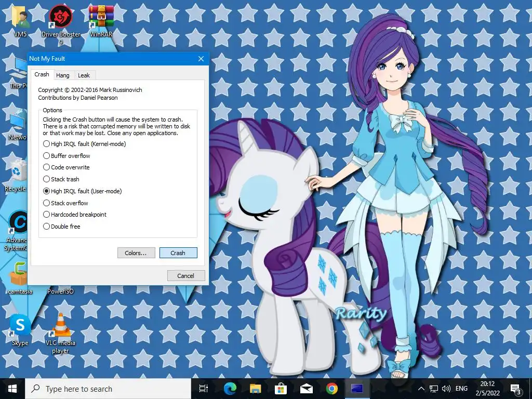Open the Mail app on taskbar
The height and width of the screenshot is (399, 532).
click(307, 389)
